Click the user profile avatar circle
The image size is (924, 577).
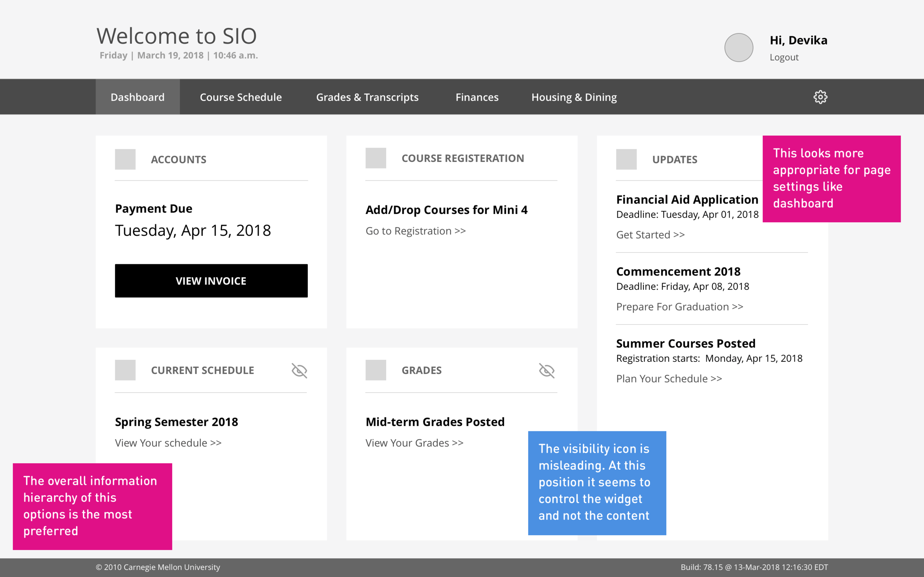pos(738,47)
